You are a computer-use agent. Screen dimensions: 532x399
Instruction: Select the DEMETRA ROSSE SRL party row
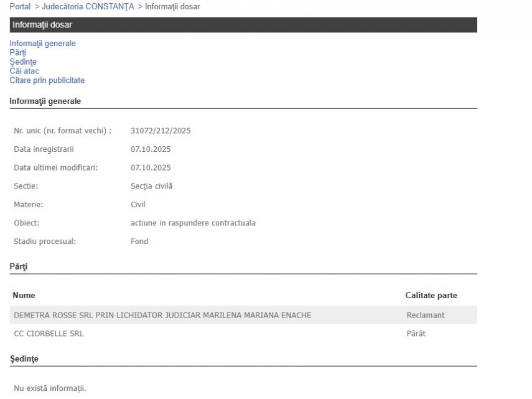[162, 315]
